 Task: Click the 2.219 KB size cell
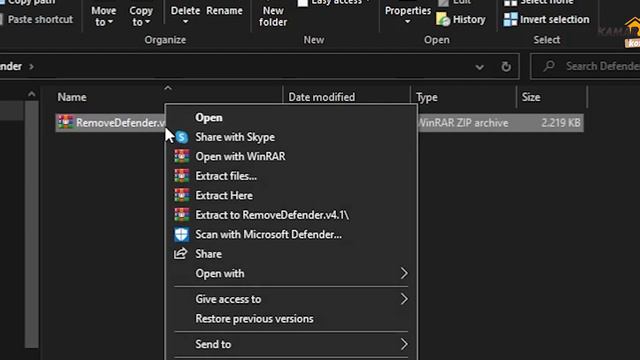click(560, 123)
